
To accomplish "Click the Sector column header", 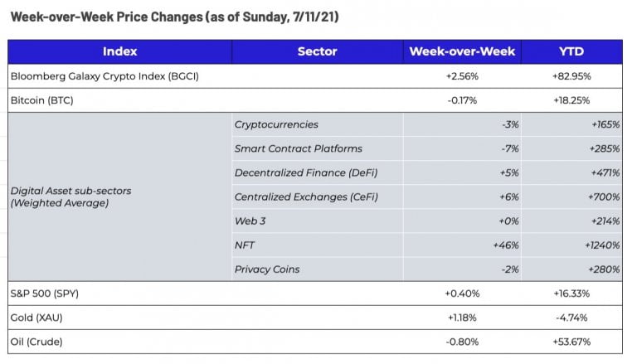I will point(317,51).
